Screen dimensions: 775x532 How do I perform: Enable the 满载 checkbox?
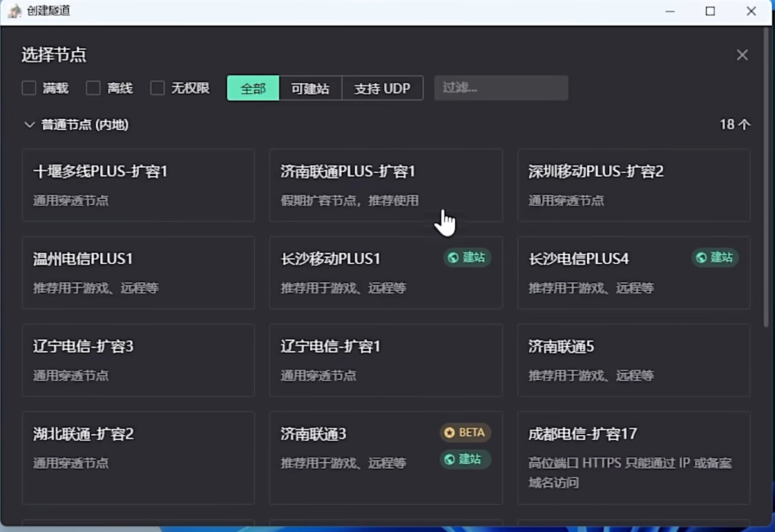click(29, 88)
